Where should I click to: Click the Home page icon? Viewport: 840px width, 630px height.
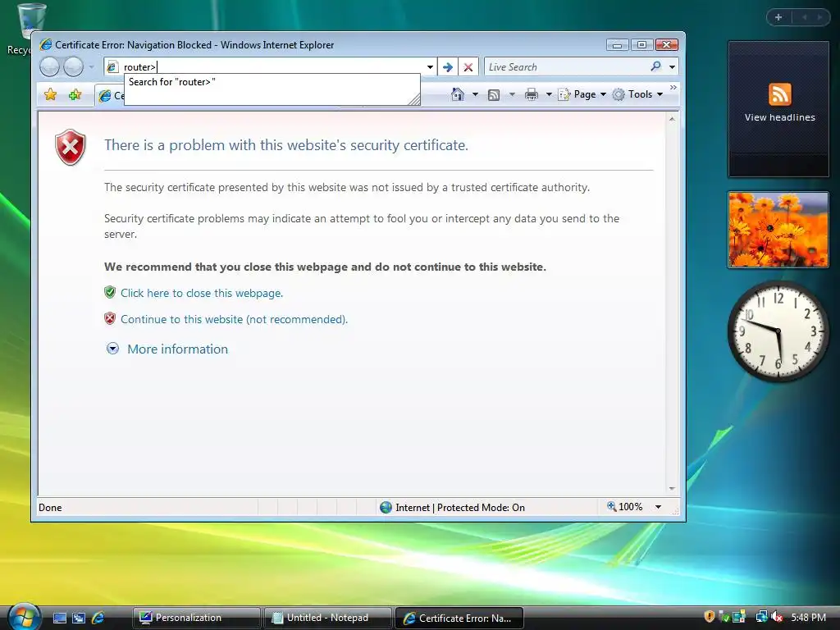coord(458,94)
